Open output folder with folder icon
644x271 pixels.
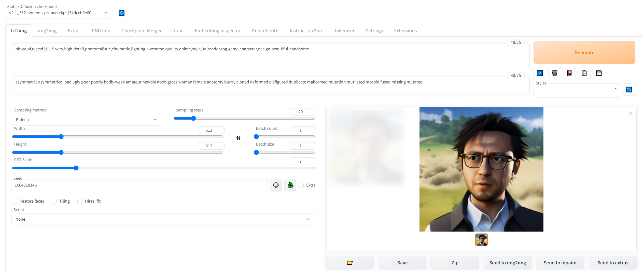(350, 263)
